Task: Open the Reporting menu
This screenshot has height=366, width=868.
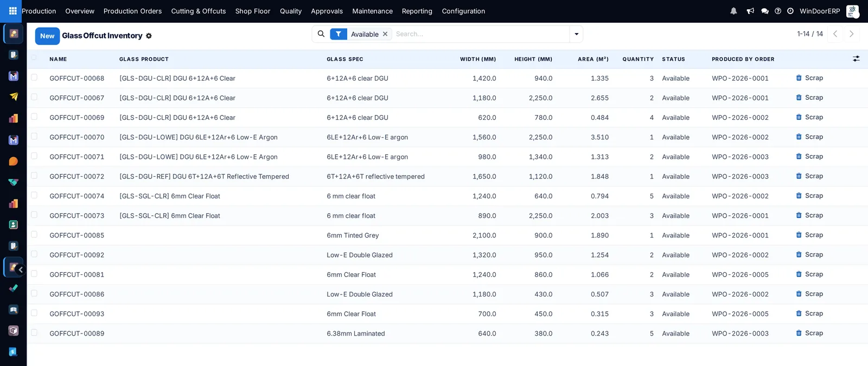Action: pyautogui.click(x=417, y=11)
